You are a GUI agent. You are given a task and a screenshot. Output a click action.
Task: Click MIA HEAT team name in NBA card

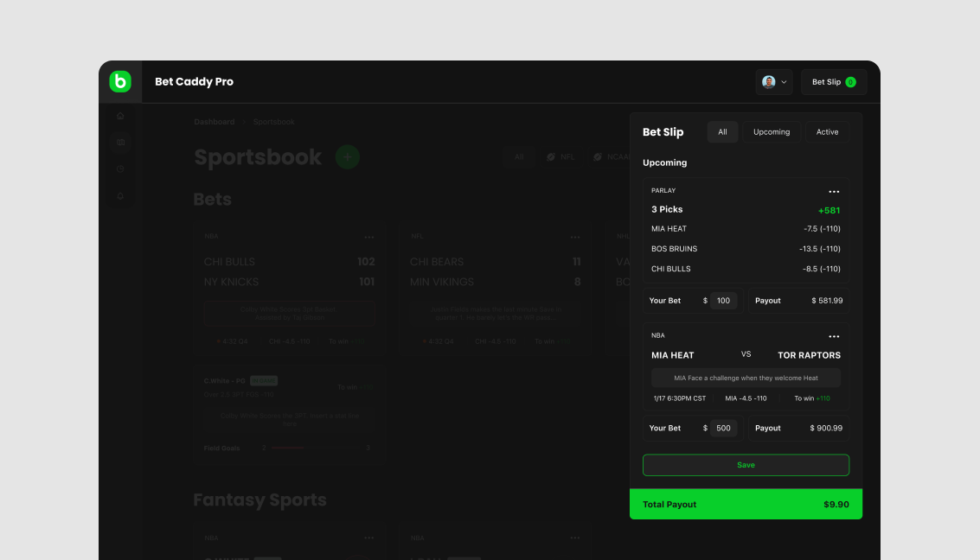click(672, 355)
